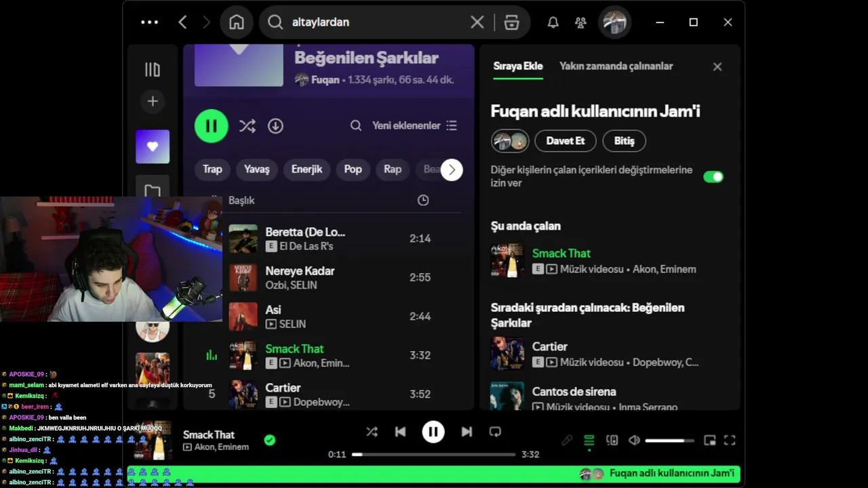Screen dimensions: 868x488
Task: Click the "Bitiş" button to end Jam
Action: click(624, 141)
